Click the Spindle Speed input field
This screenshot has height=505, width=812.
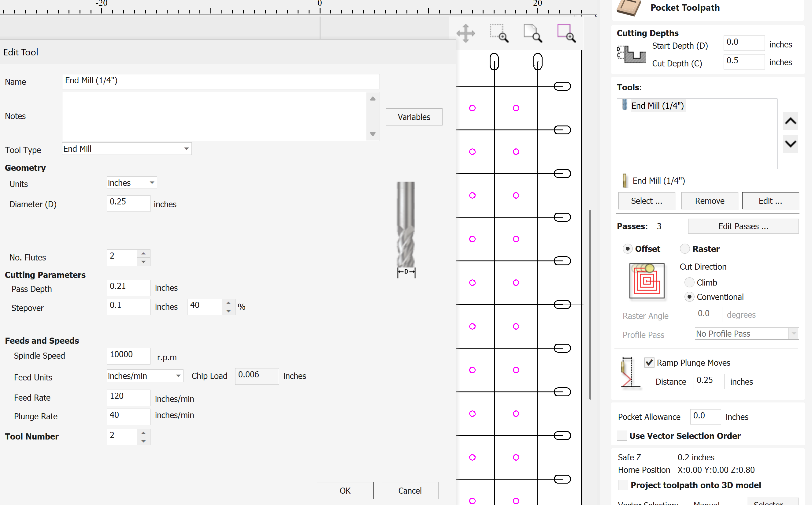pos(128,355)
